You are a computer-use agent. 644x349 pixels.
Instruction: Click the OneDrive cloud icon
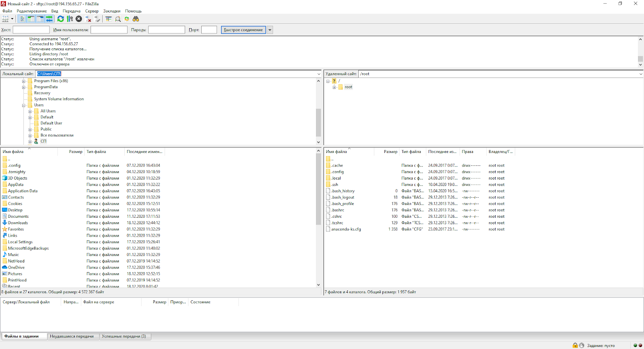click(5, 267)
